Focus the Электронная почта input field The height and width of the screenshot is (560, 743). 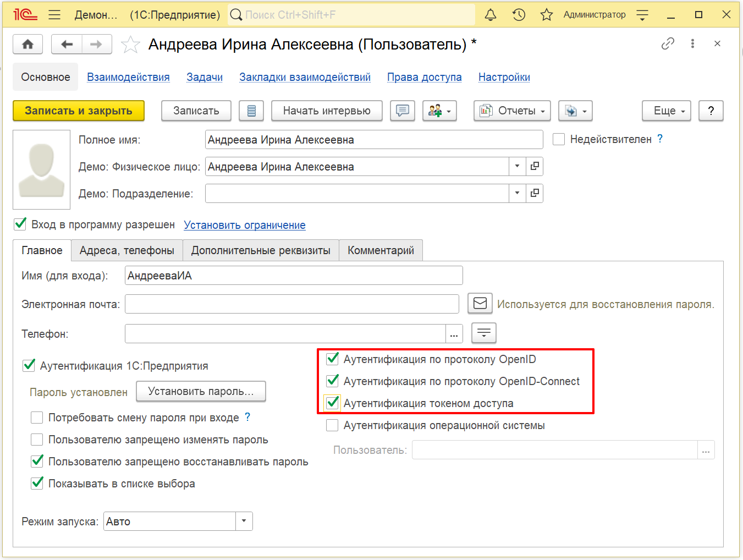[292, 304]
